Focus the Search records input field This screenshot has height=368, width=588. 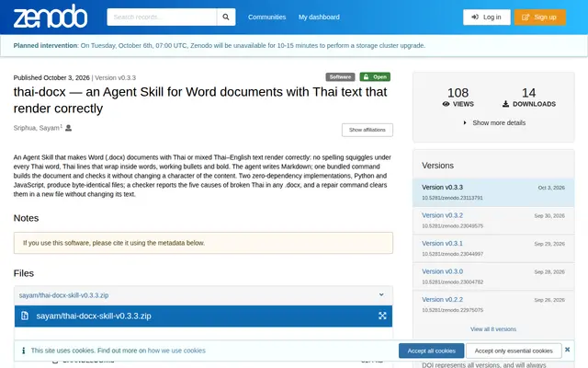click(162, 17)
